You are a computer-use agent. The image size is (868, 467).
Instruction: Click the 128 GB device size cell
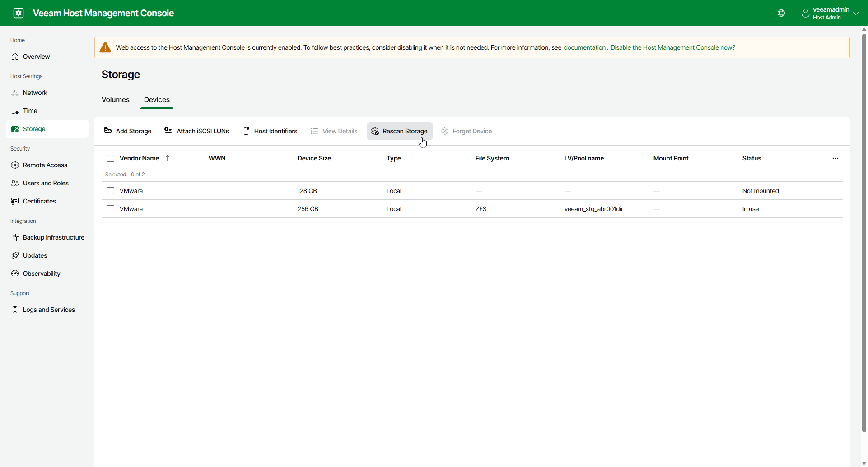coord(307,191)
